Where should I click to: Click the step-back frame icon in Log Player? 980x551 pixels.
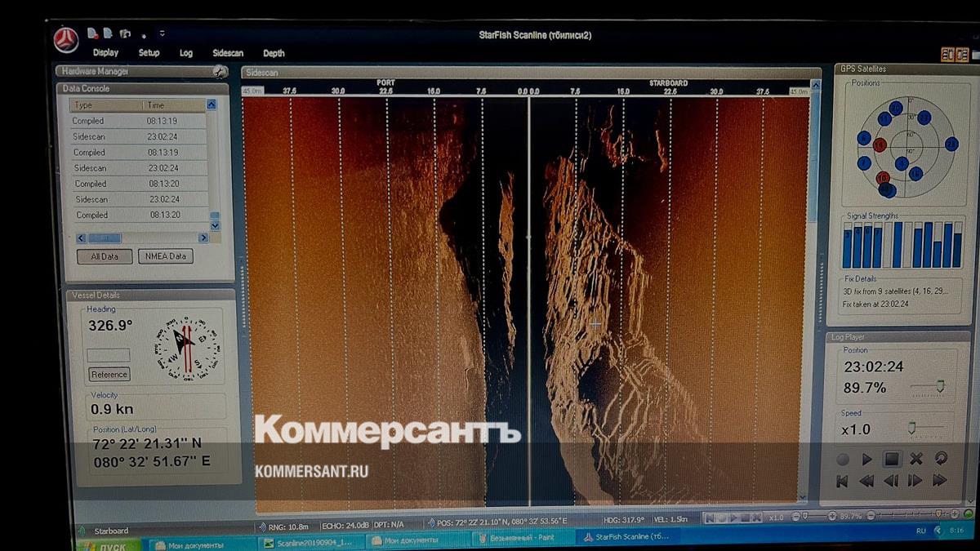tap(891, 481)
